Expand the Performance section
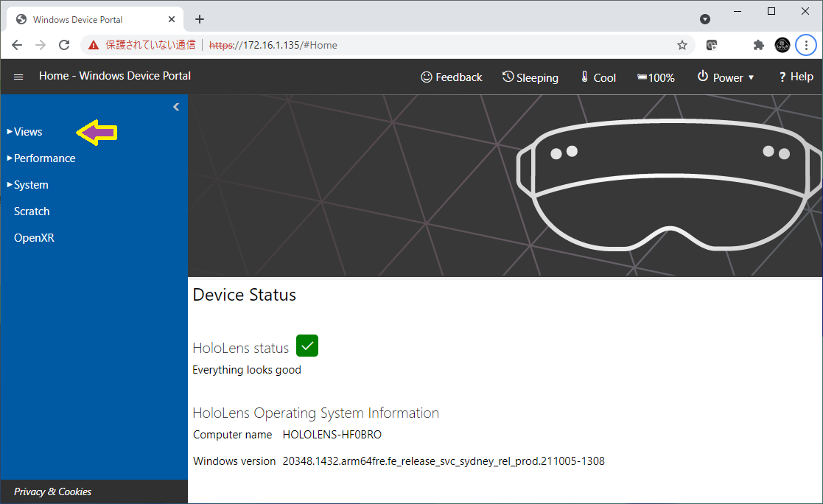The image size is (823, 504). click(44, 158)
